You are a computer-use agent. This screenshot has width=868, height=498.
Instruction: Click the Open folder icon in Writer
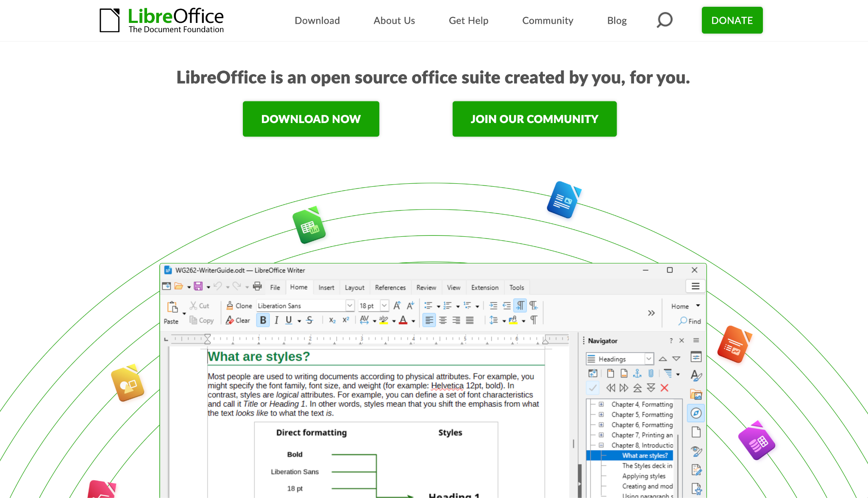179,286
